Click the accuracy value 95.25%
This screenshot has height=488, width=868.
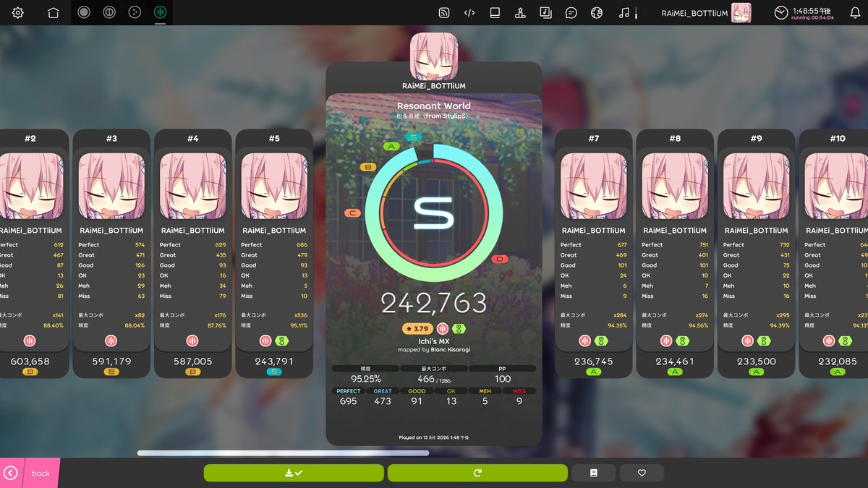366,379
